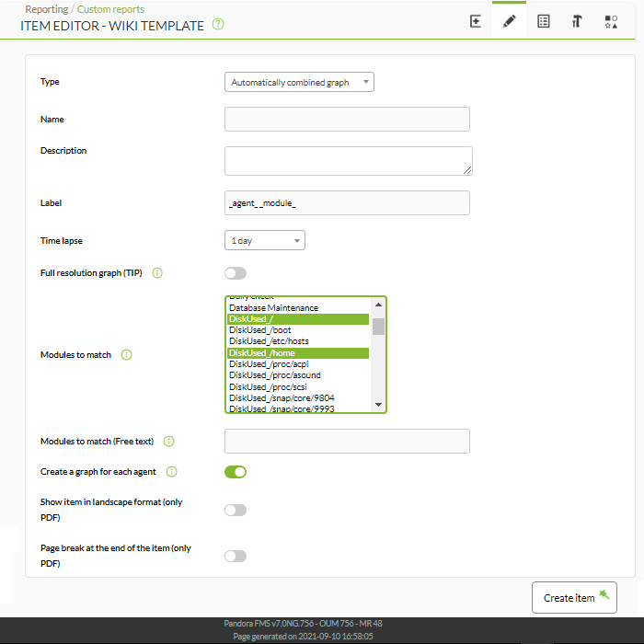Select DiskUsed_/proc/scsi module
Viewport: 644px width, 644px height.
coord(298,387)
